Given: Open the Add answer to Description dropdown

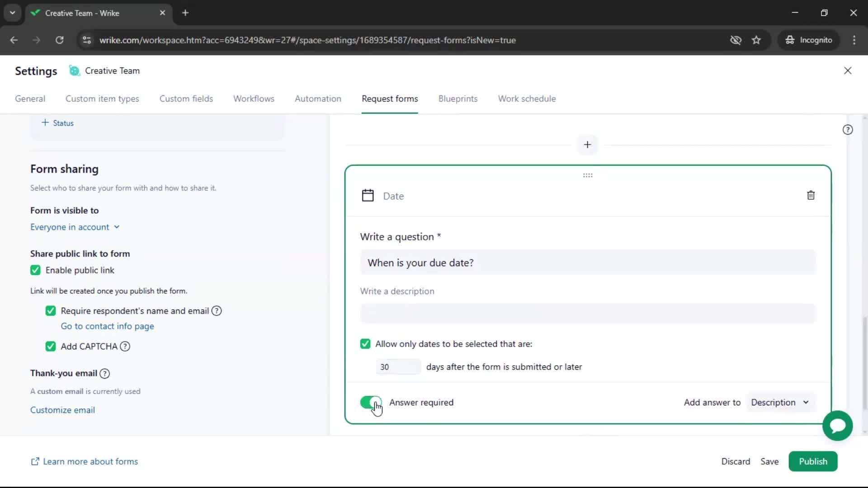Looking at the screenshot, I should (780, 402).
